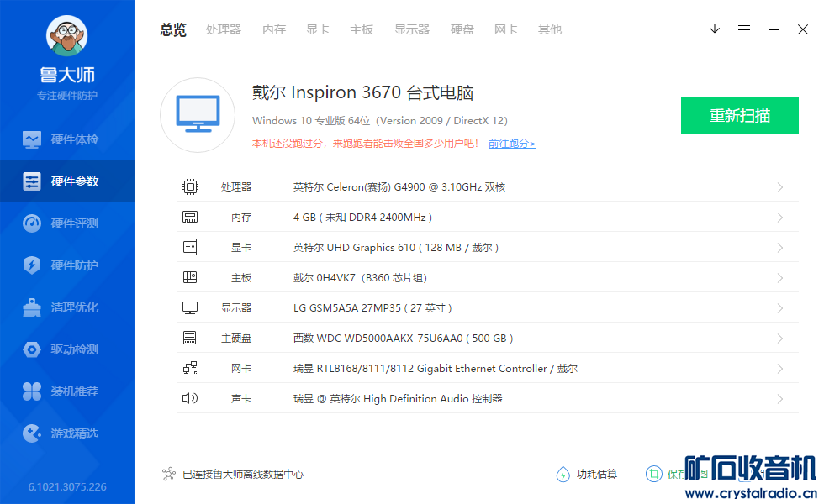Screen dimensions: 824x504
Task: Click the 功耗估算 label
Action: (596, 474)
